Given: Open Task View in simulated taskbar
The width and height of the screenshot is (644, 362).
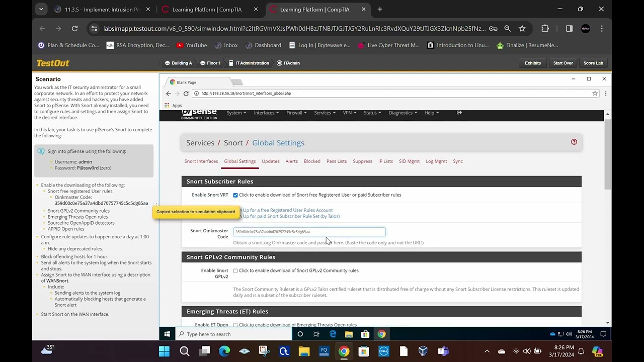Looking at the screenshot, I should coord(316,334).
